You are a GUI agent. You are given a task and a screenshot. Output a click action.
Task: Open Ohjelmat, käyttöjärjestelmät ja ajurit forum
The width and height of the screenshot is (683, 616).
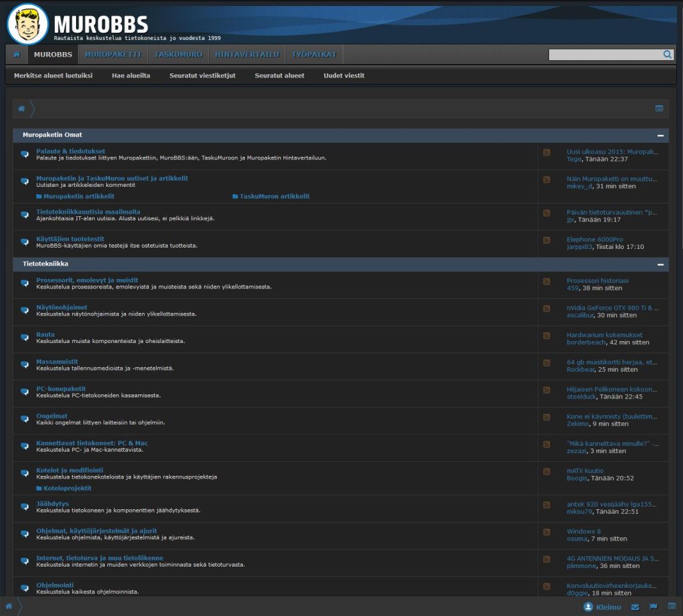click(96, 531)
